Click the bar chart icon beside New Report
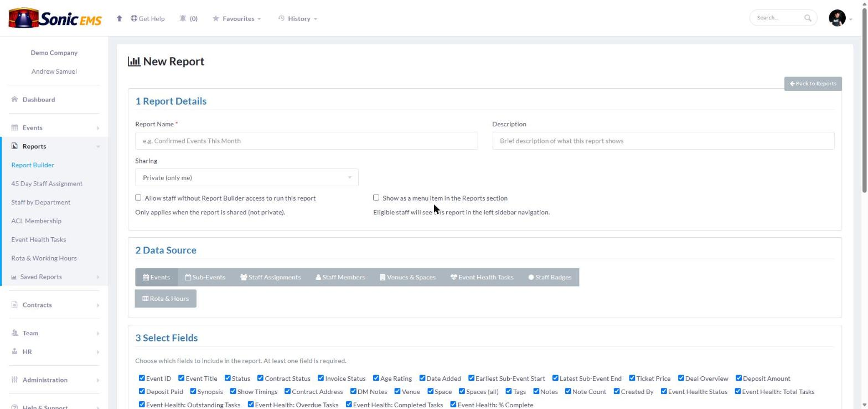Screen dimensions: 868x409 (134, 62)
